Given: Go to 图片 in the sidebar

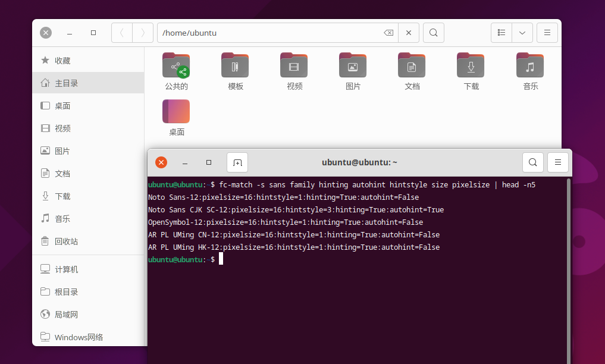Looking at the screenshot, I should coord(89,150).
